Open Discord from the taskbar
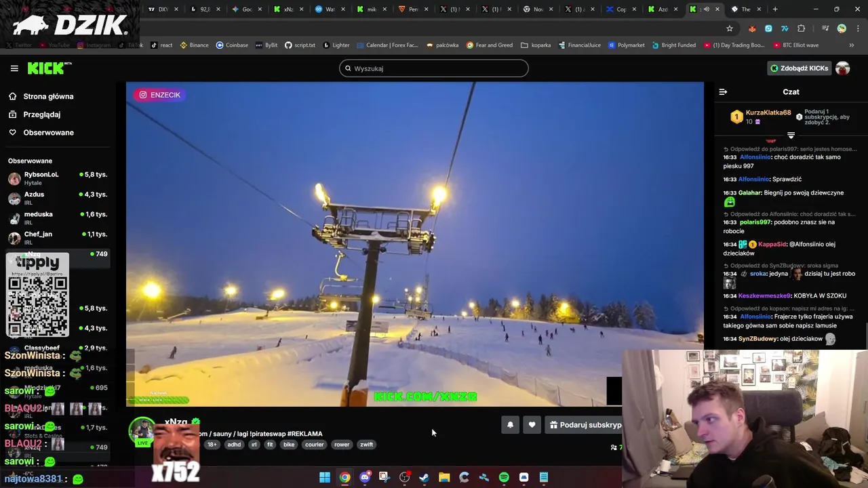The image size is (868, 488). 365,477
